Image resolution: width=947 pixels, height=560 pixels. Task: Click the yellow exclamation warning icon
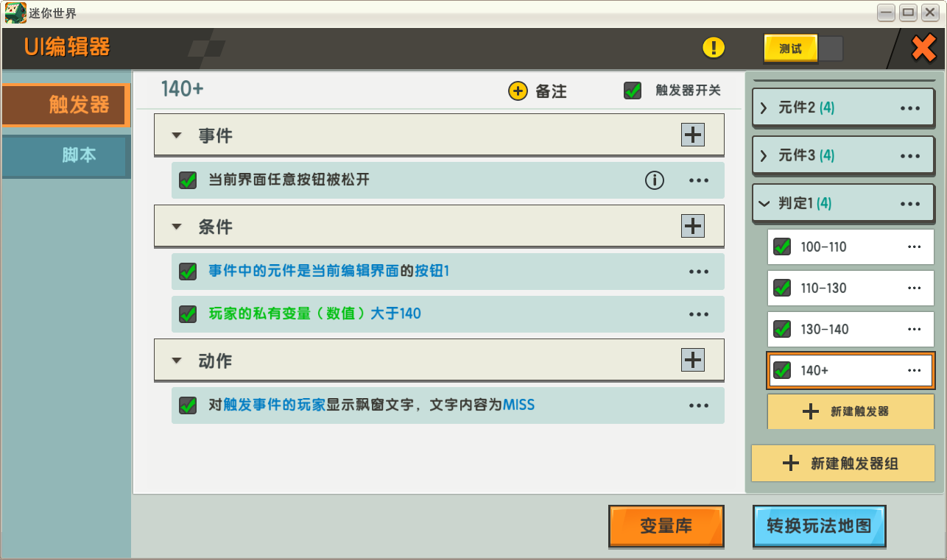(x=714, y=48)
